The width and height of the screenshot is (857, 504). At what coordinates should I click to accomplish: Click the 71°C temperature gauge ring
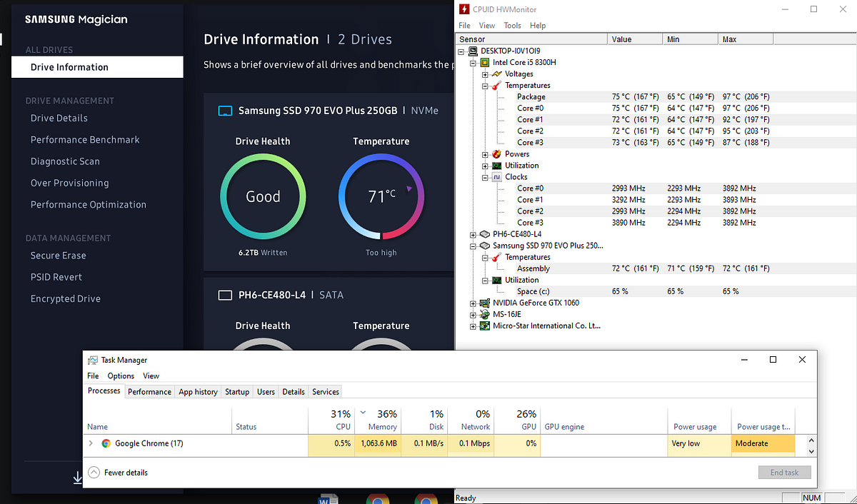coord(381,196)
